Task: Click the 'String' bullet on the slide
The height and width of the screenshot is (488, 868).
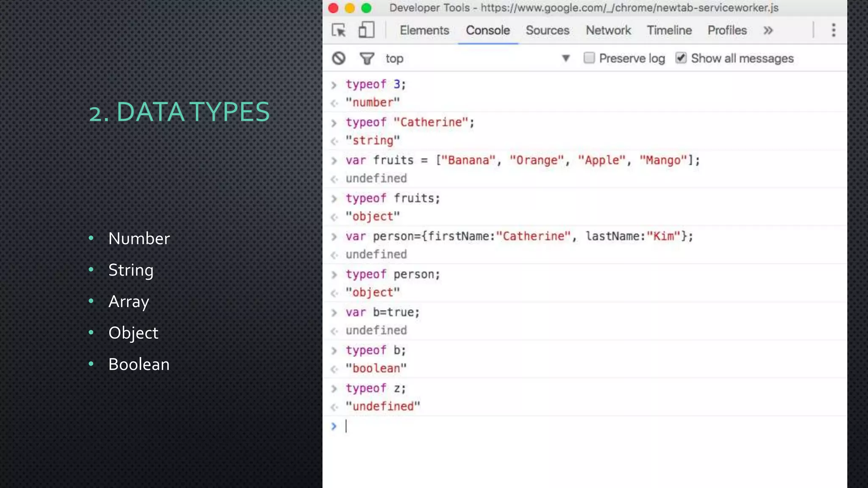Action: tap(131, 270)
